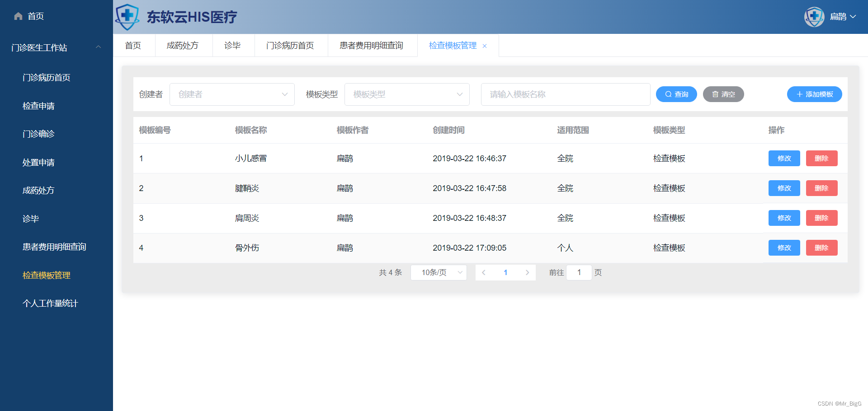Click the user avatar icon beside 扁鹊
Image resolution: width=868 pixels, height=411 pixels.
pos(814,17)
